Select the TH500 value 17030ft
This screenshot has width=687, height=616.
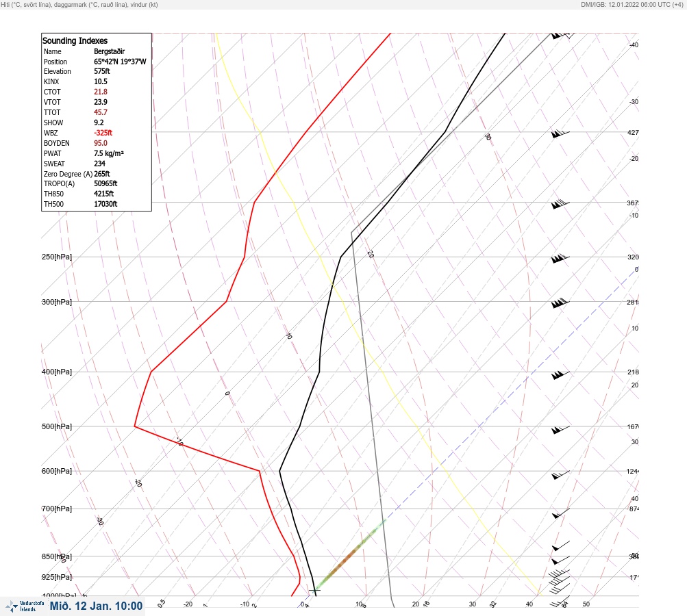[x=105, y=204]
